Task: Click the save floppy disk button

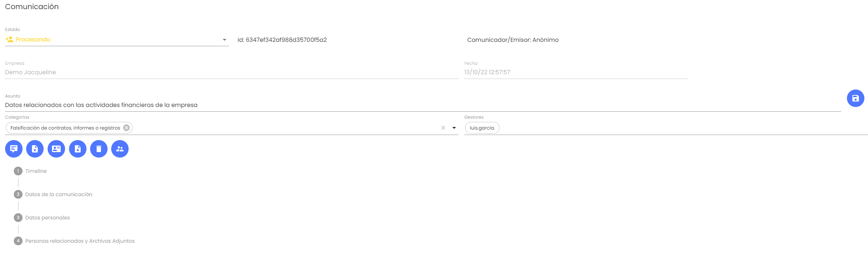Action: click(855, 98)
